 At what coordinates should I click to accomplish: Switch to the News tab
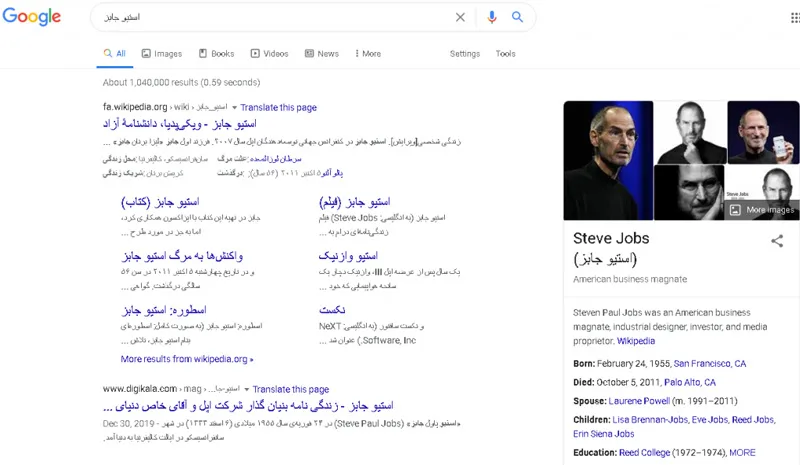[x=322, y=54]
